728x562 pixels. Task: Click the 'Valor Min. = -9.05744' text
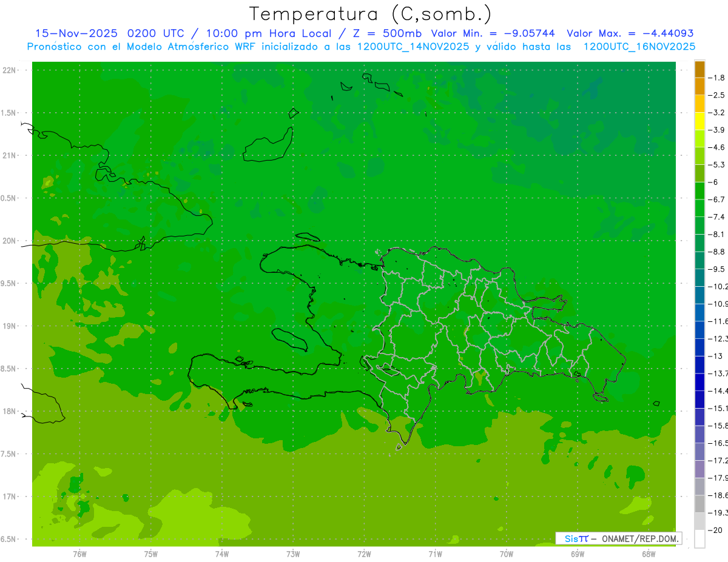point(493,33)
